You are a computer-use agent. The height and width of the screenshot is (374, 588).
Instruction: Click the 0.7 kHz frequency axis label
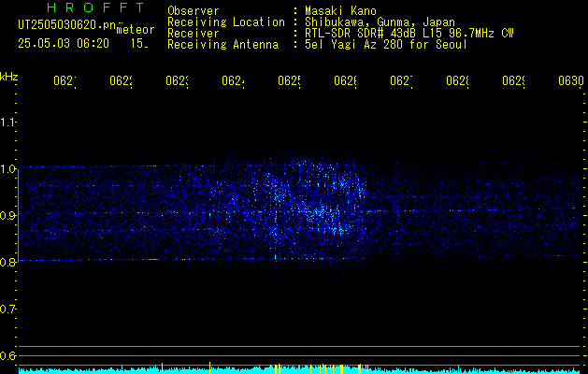pos(7,309)
